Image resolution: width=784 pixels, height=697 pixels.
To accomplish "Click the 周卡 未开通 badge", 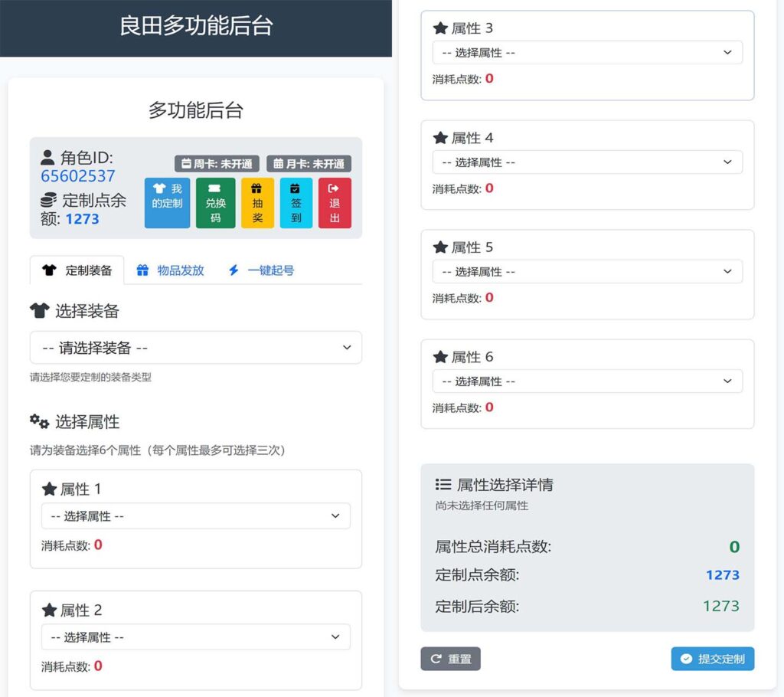I will tap(217, 164).
